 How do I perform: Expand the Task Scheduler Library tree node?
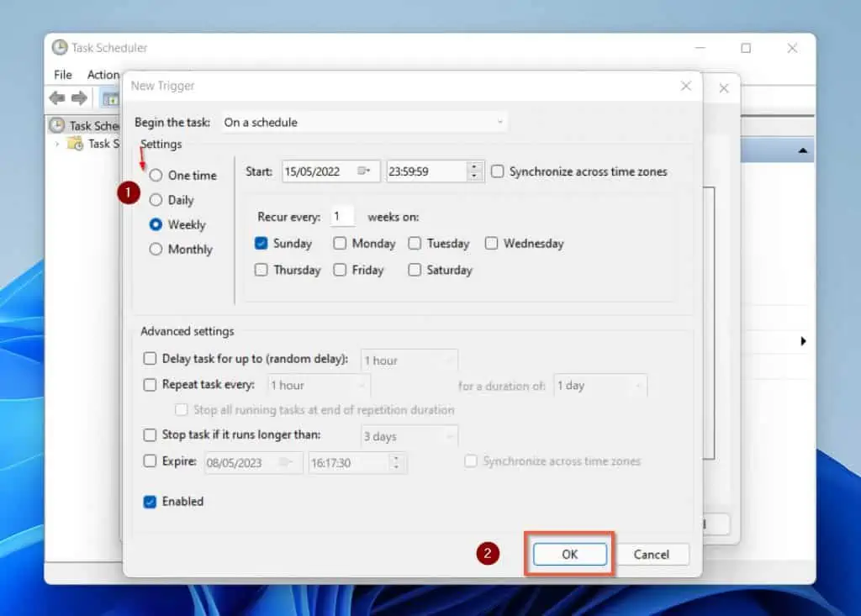click(x=57, y=144)
